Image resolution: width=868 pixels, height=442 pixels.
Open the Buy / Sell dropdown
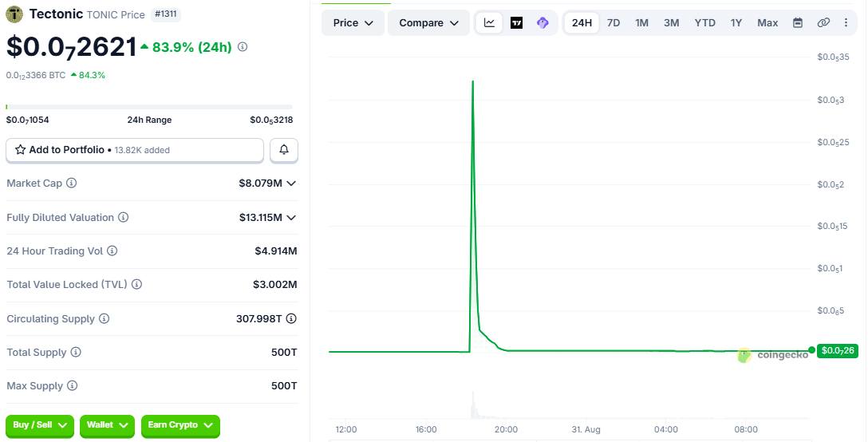(39, 425)
